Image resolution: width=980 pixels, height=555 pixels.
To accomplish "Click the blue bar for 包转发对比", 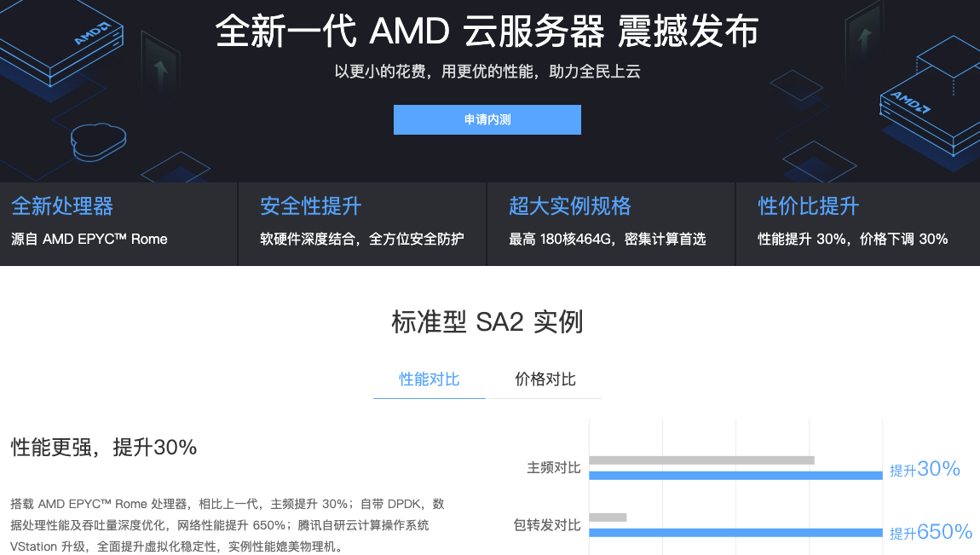I will (x=735, y=532).
